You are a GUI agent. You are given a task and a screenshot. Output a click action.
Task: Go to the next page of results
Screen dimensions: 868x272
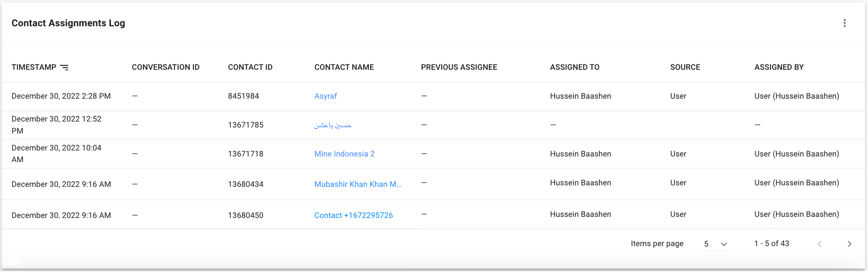click(850, 243)
